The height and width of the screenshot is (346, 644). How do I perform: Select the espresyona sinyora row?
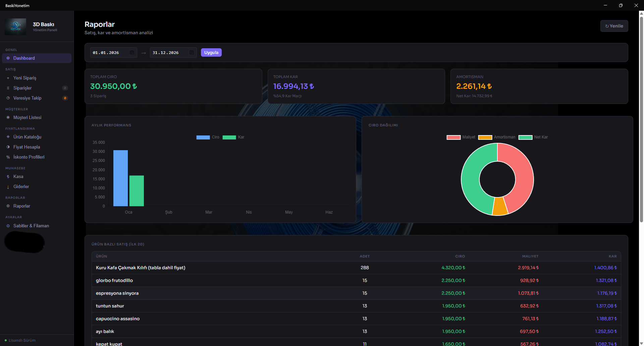click(356, 293)
